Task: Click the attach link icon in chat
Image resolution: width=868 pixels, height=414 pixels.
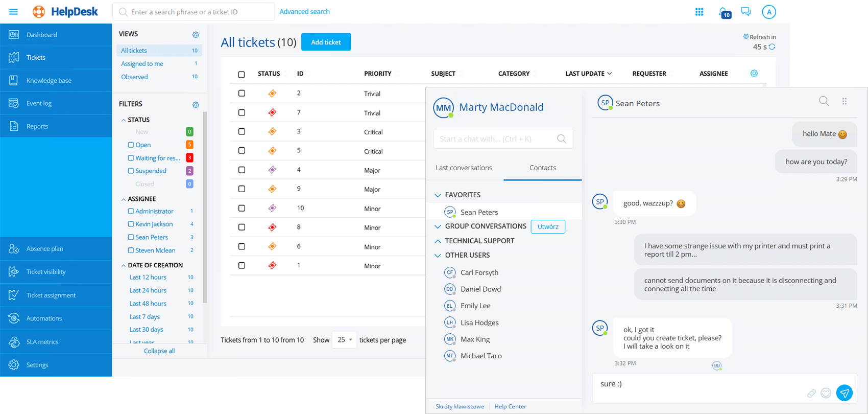Action: click(x=811, y=393)
